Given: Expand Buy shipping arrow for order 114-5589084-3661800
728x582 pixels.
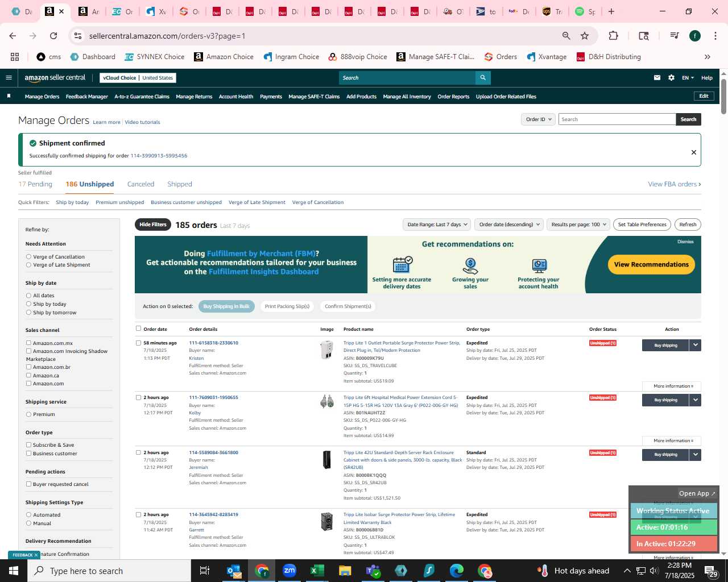Looking at the screenshot, I should (695, 455).
